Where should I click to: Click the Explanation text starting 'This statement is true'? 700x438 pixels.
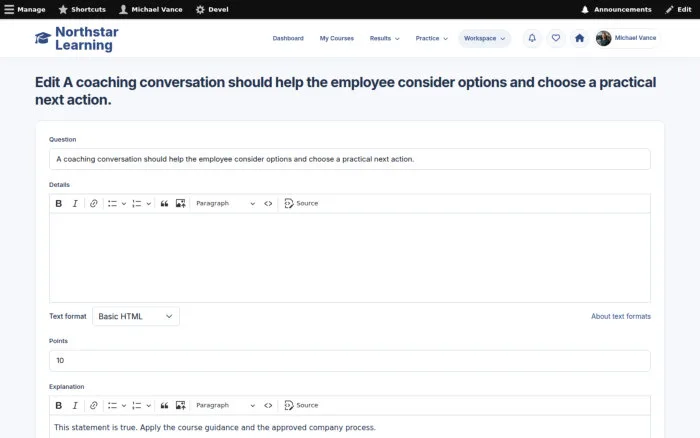[215, 427]
